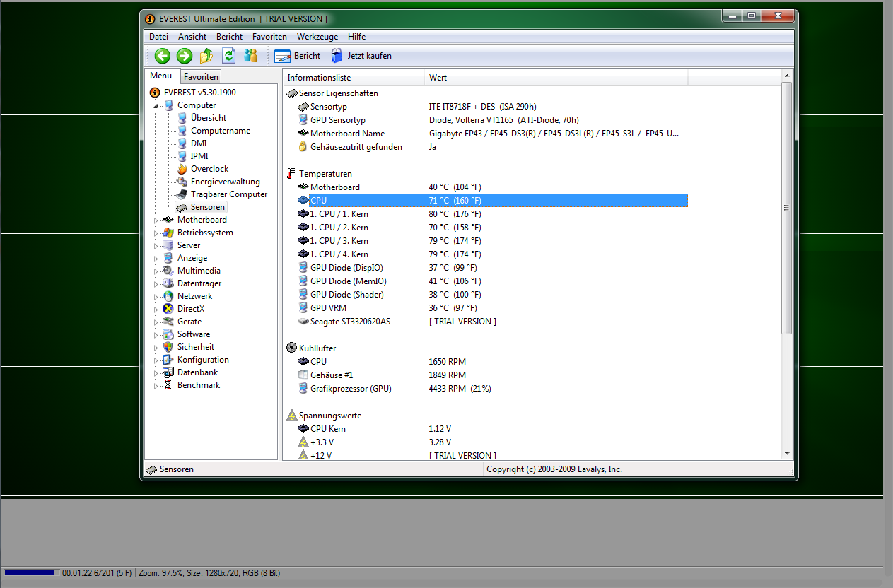
Task: Click the GPU Sensortyp monitor icon
Action: tap(303, 120)
